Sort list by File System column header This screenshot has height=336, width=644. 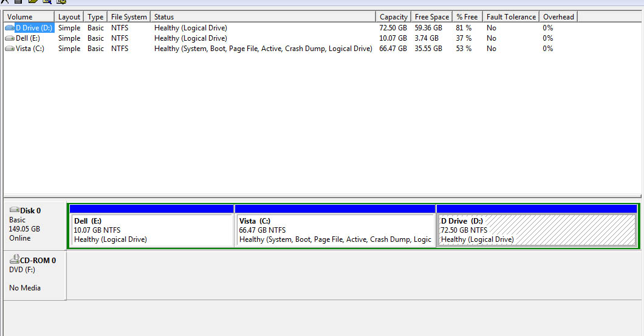point(129,17)
